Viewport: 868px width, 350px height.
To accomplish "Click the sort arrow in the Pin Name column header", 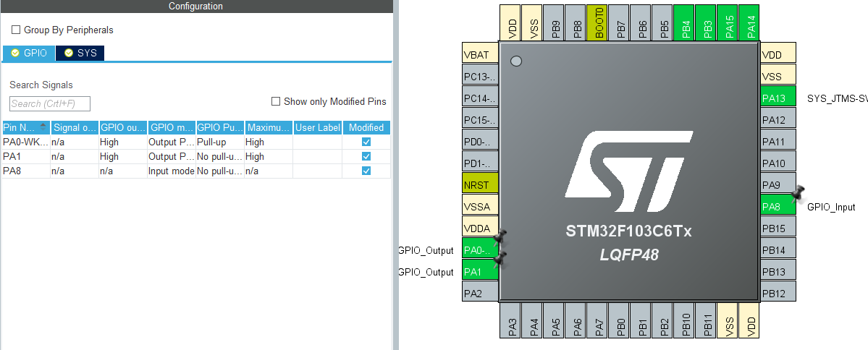I will pos(43,127).
